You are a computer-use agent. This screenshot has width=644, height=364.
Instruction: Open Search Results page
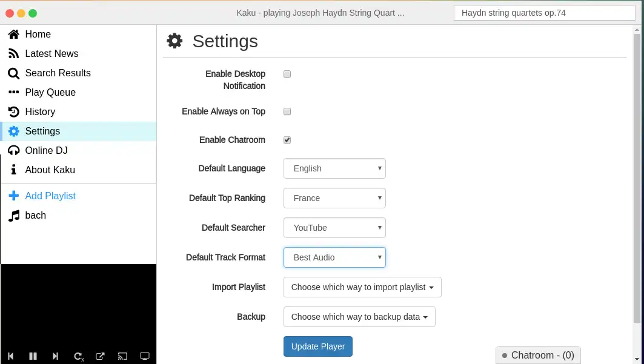pyautogui.click(x=78, y=73)
